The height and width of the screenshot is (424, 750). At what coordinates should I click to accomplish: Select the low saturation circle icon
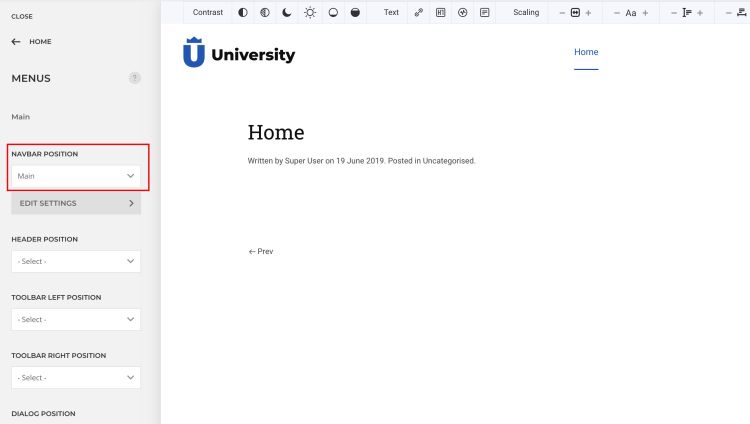pos(333,12)
